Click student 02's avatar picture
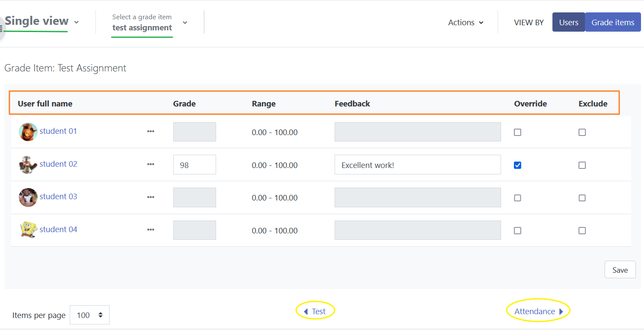This screenshot has height=330, width=644. [x=28, y=164]
